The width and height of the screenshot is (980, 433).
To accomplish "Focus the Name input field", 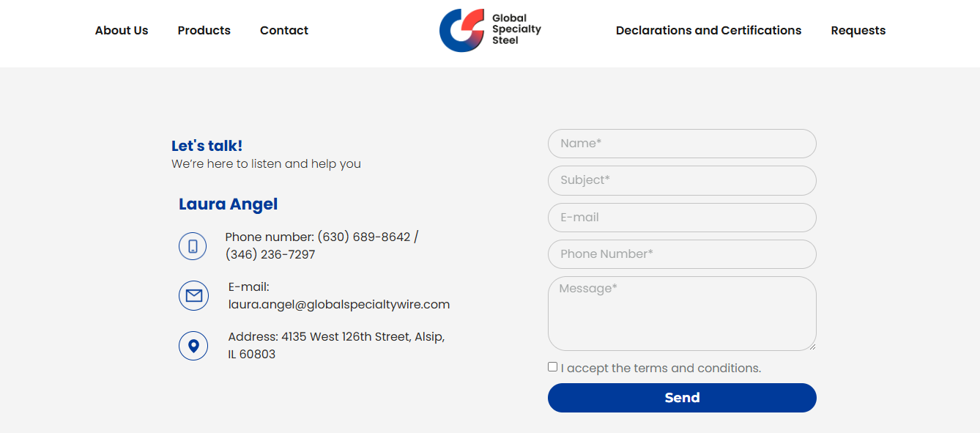I will 682,144.
